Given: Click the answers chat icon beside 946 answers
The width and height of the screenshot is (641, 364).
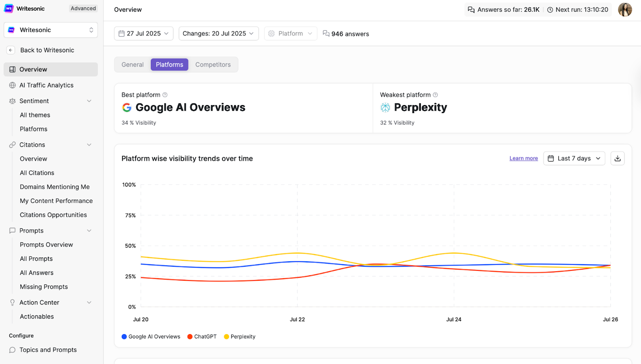Looking at the screenshot, I should pyautogui.click(x=326, y=33).
